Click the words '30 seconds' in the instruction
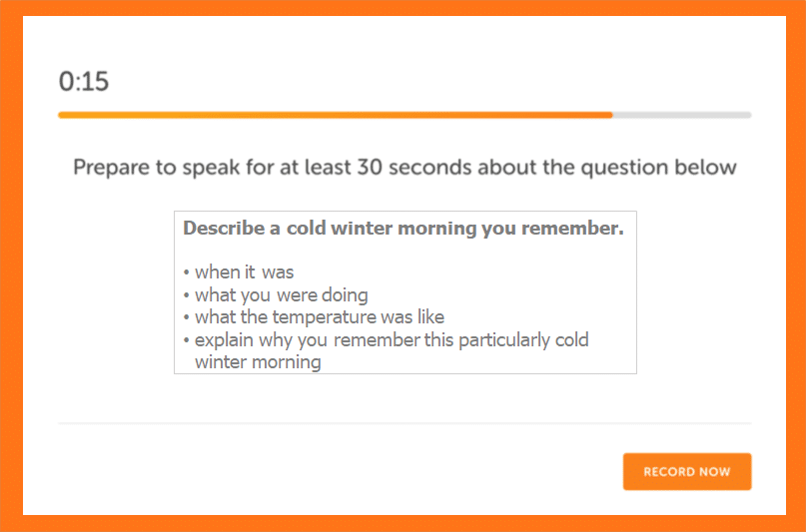Screen dimensions: 806x532 pos(414,168)
